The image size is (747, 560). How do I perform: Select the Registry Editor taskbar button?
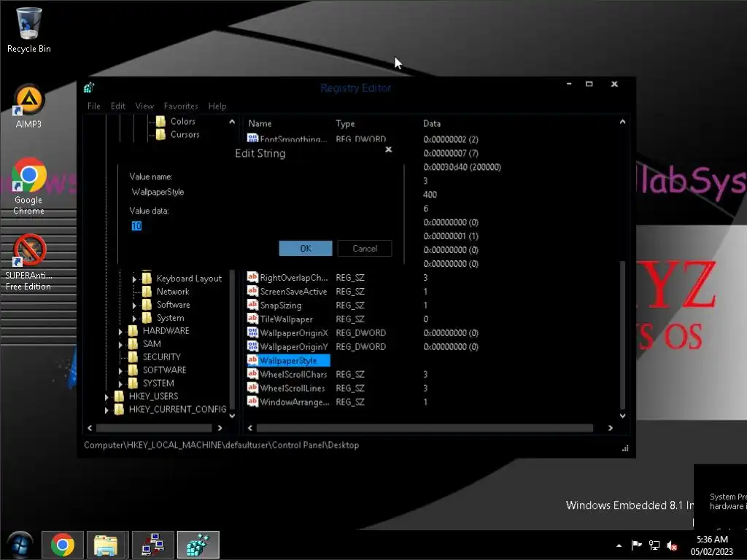pyautogui.click(x=198, y=544)
